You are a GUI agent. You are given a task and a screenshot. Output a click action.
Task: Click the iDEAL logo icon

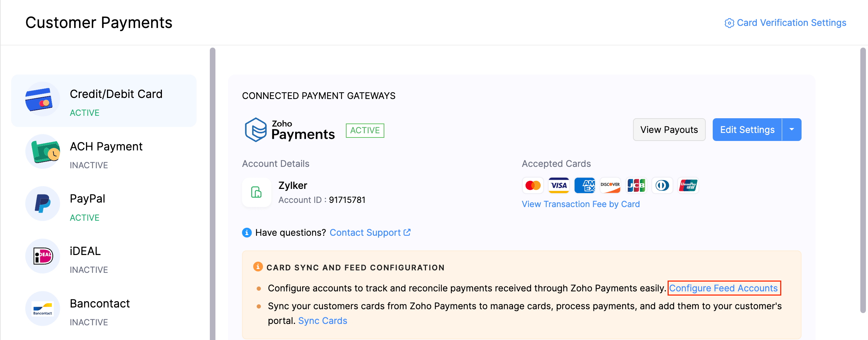(x=43, y=256)
